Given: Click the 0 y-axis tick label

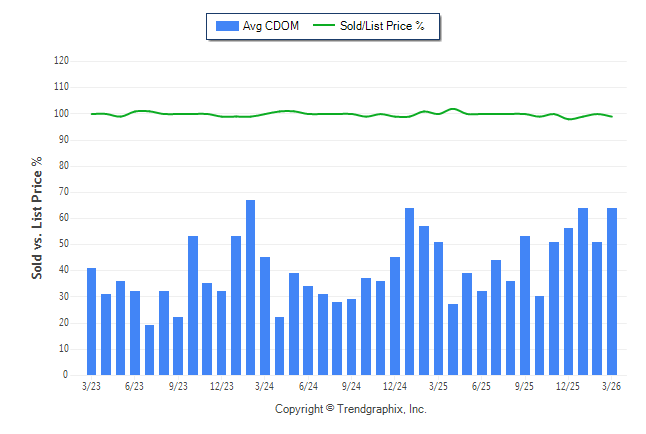Looking at the screenshot, I should point(66,375).
